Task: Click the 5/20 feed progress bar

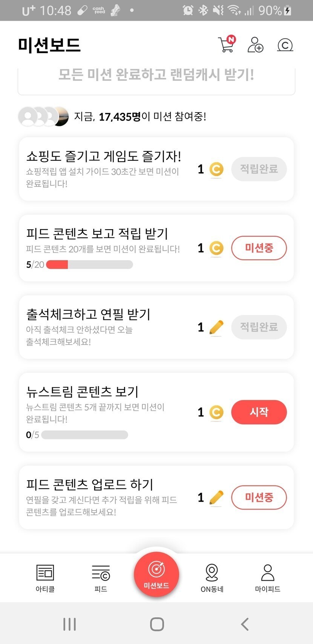Action: point(89,265)
